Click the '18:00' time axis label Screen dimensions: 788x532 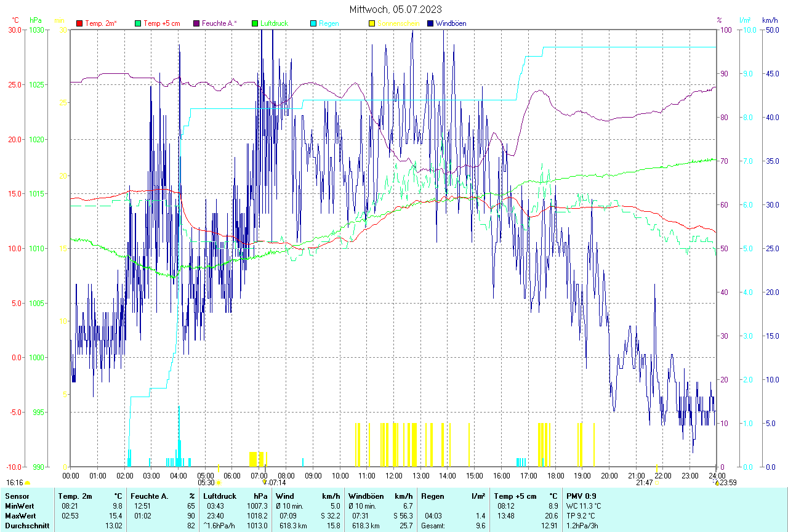point(555,475)
